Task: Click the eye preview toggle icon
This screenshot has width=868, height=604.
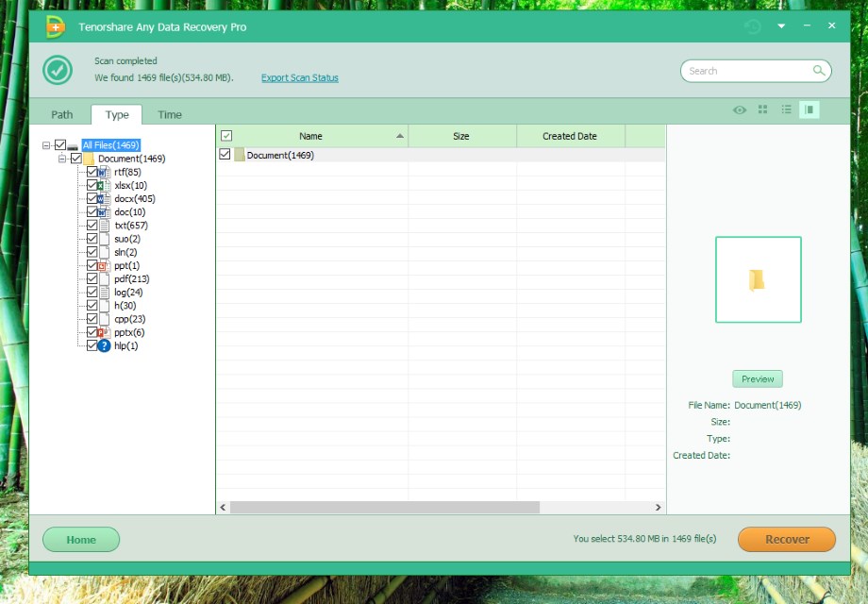Action: tap(740, 110)
